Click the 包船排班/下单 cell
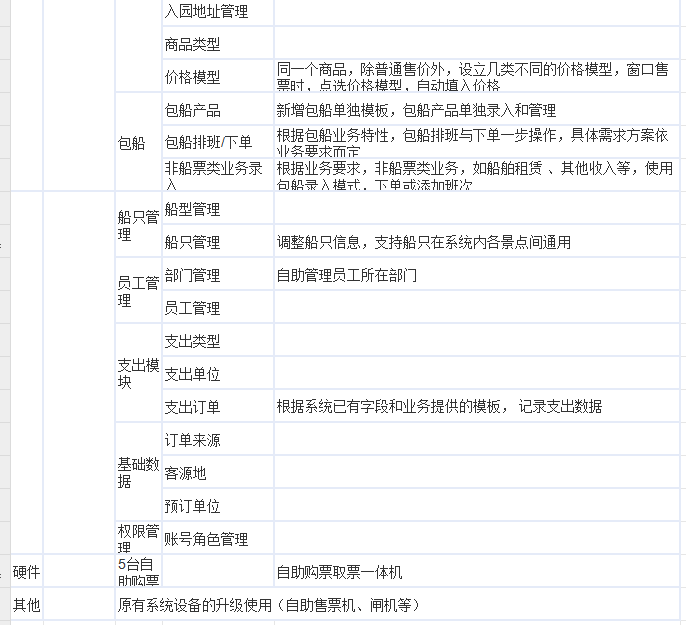Image resolution: width=686 pixels, height=625 pixels. click(217, 143)
